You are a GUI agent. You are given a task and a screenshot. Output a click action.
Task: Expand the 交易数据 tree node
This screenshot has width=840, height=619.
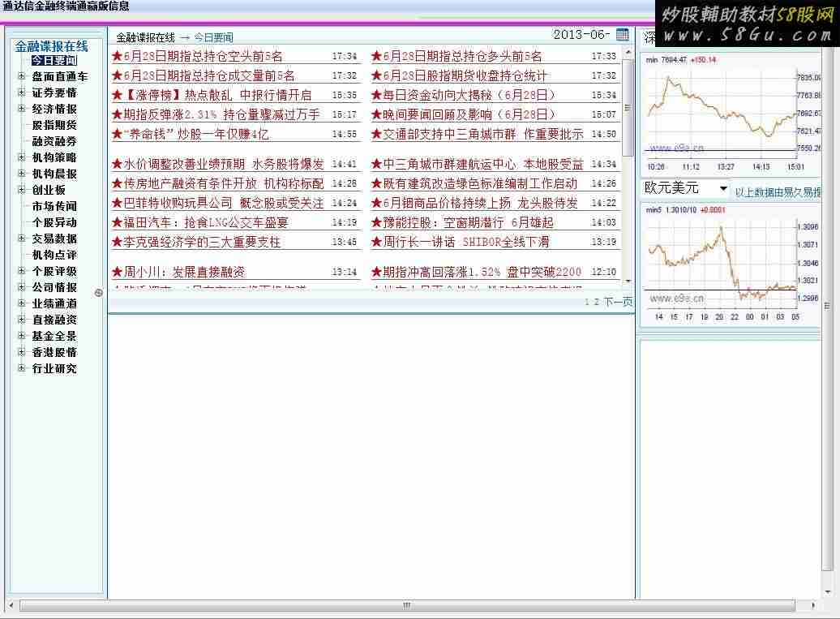coord(21,238)
